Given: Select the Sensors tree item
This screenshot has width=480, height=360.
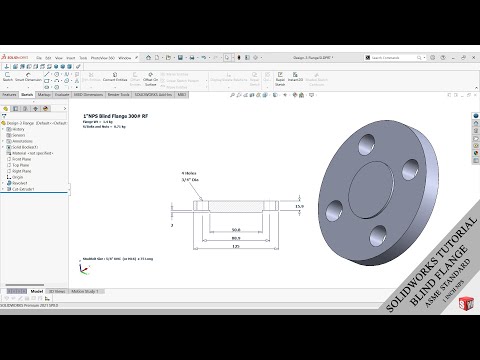Looking at the screenshot, I should [16, 135].
